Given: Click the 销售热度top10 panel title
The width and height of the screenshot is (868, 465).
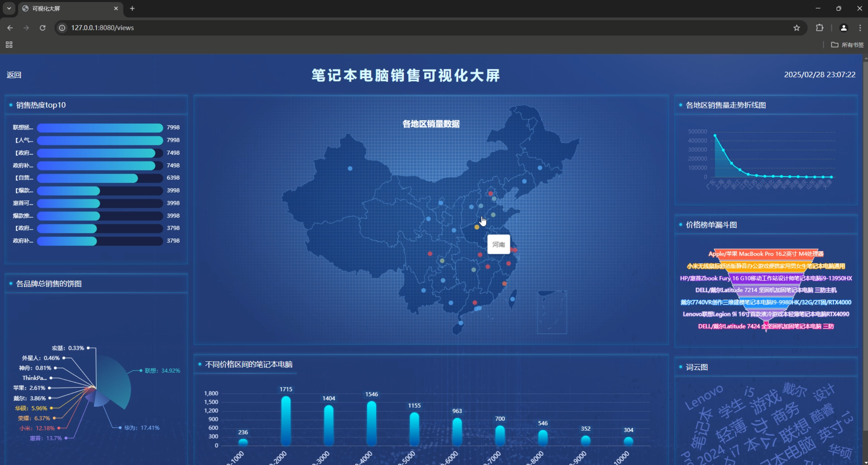Looking at the screenshot, I should pyautogui.click(x=41, y=105).
